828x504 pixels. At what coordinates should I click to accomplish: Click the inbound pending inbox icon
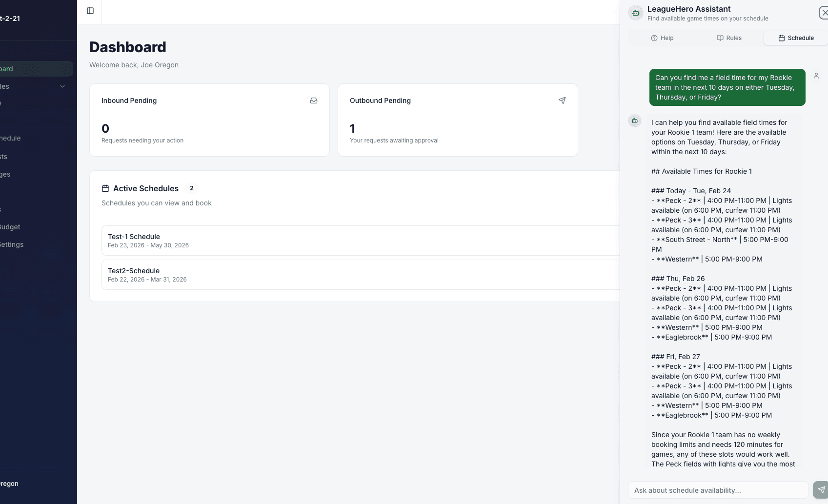314,101
